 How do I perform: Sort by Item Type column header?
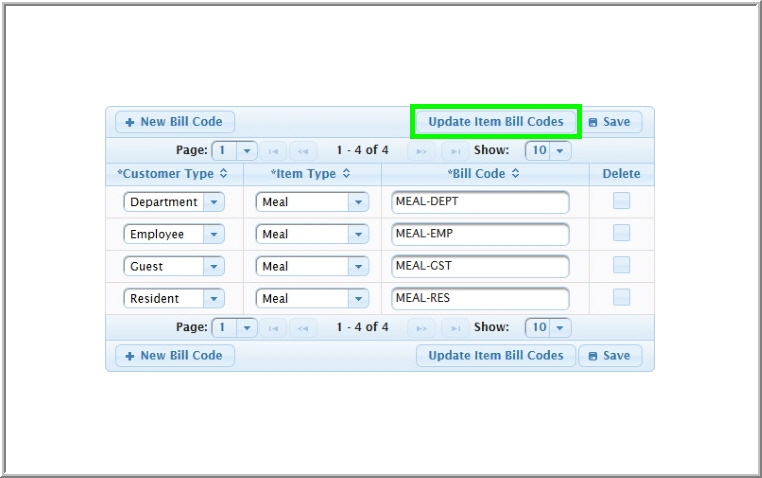[310, 174]
